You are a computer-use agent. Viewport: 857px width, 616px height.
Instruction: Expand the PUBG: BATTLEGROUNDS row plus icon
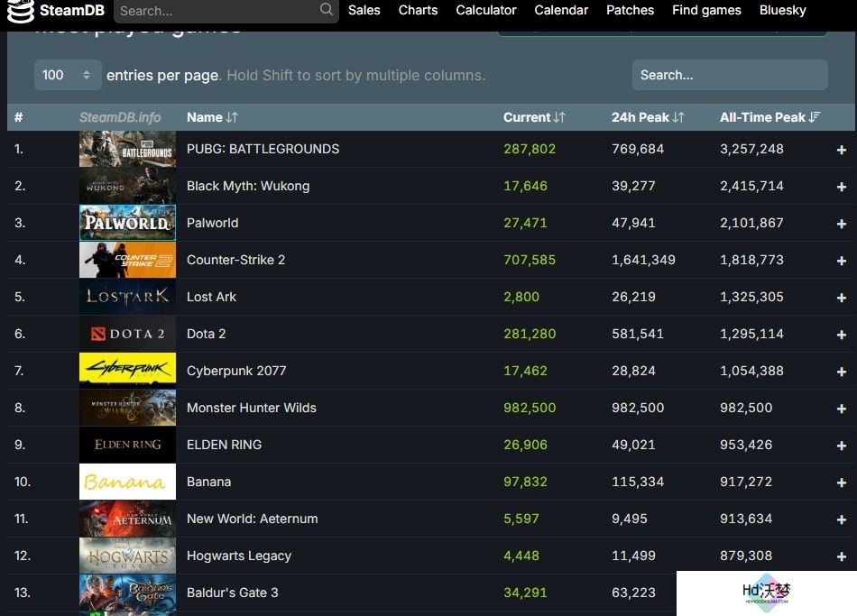click(841, 150)
